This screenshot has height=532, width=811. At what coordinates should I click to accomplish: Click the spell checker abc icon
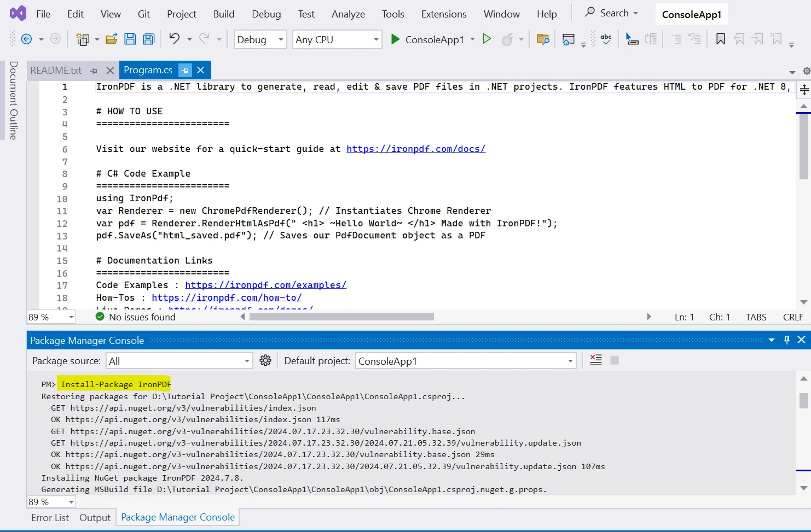[x=606, y=39]
